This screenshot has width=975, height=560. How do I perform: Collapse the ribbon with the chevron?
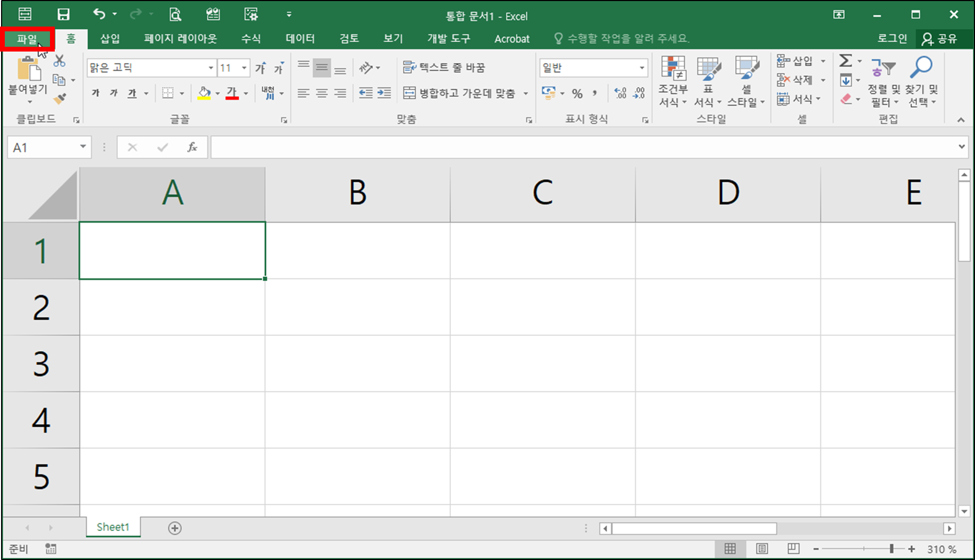[x=961, y=120]
